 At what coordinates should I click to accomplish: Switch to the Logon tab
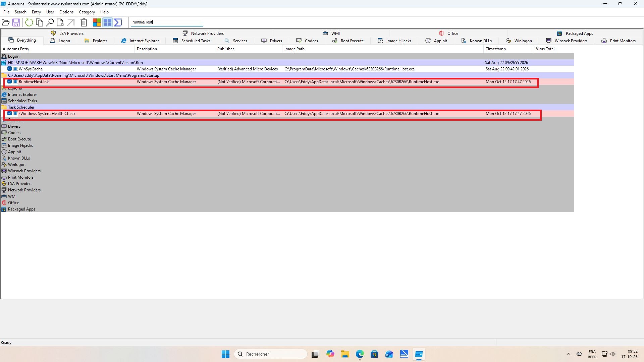[x=60, y=41]
